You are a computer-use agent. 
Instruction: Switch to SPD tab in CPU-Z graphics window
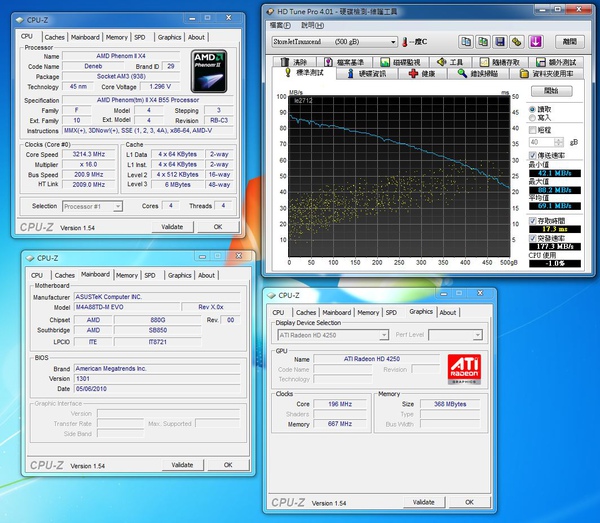coord(391,312)
